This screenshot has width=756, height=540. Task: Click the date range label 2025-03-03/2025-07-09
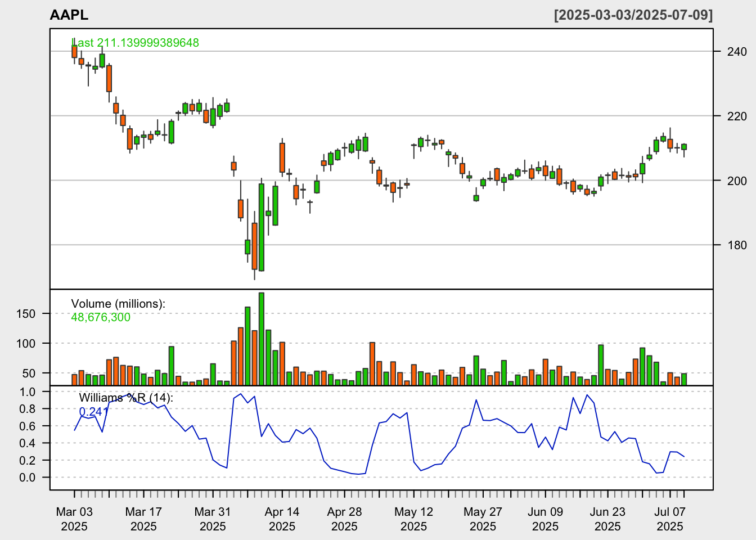pos(633,15)
